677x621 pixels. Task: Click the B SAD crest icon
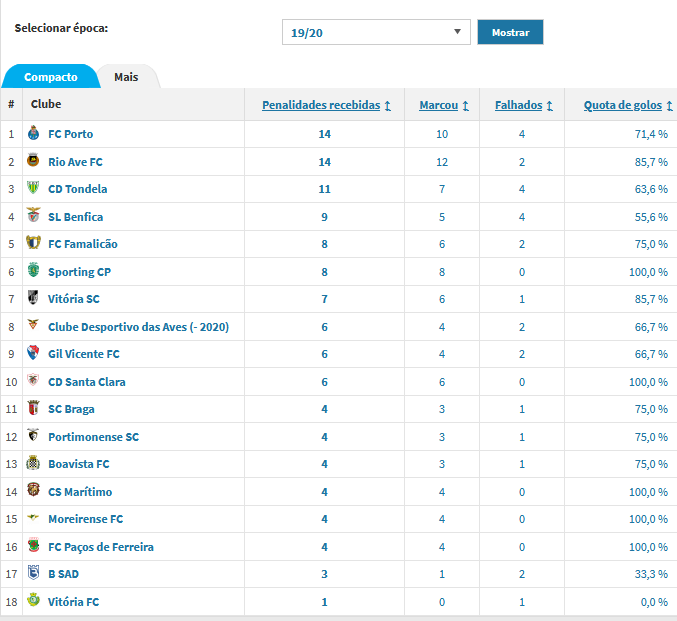tap(33, 573)
